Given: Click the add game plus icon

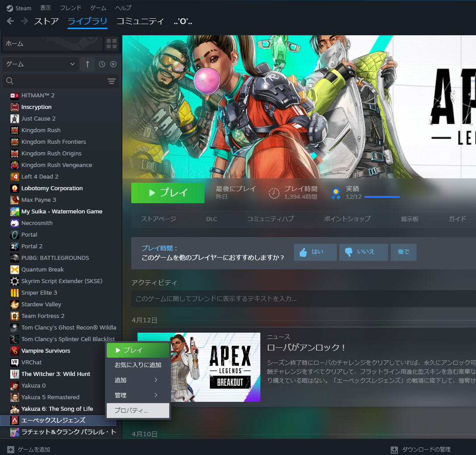Looking at the screenshot, I should 11,450.
